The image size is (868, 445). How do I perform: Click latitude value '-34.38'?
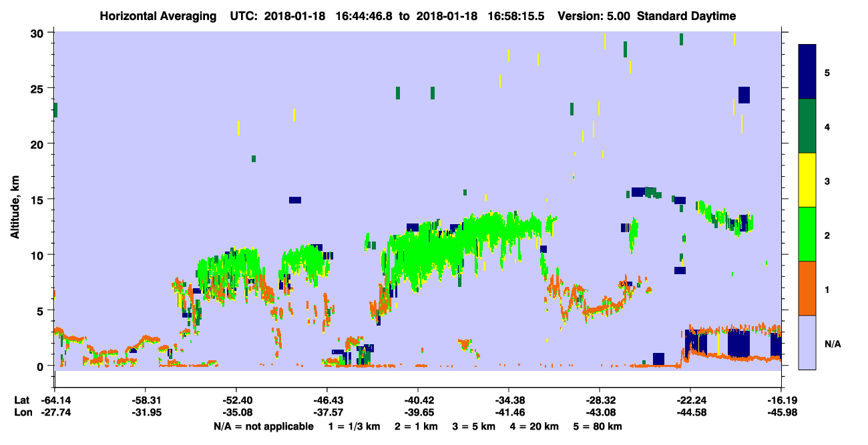point(509,400)
